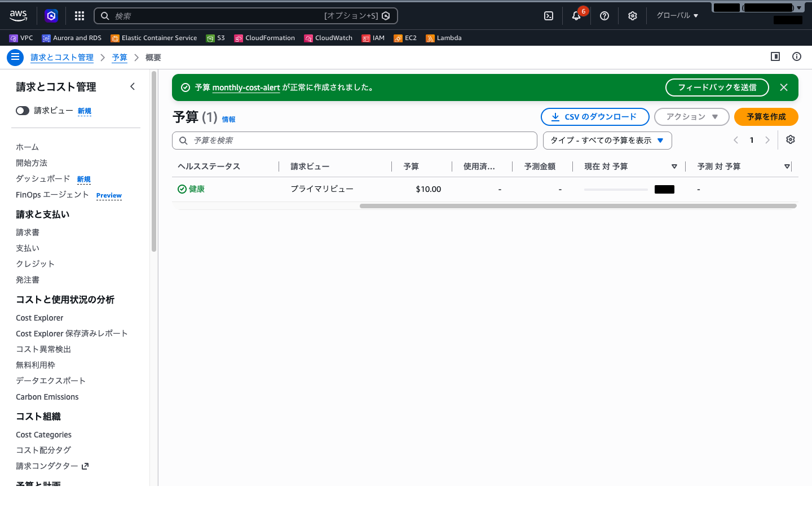Open the 情報 link beside 予算 heading
This screenshot has width=812, height=508.
click(x=228, y=120)
